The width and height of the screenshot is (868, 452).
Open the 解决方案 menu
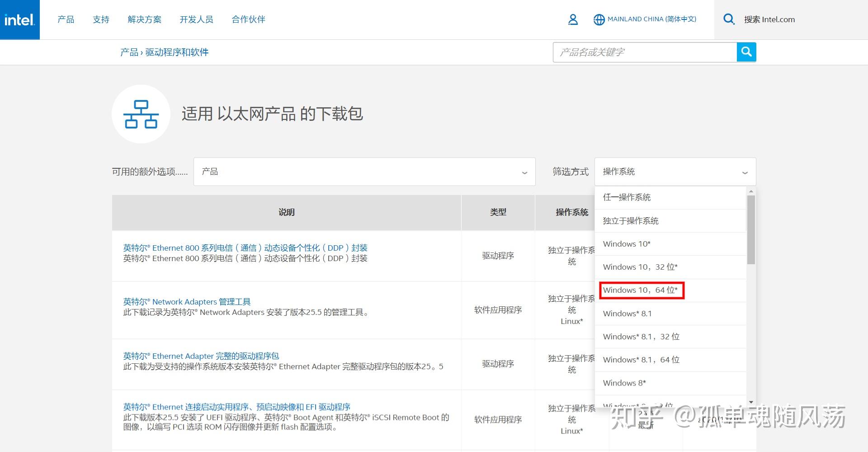point(144,19)
